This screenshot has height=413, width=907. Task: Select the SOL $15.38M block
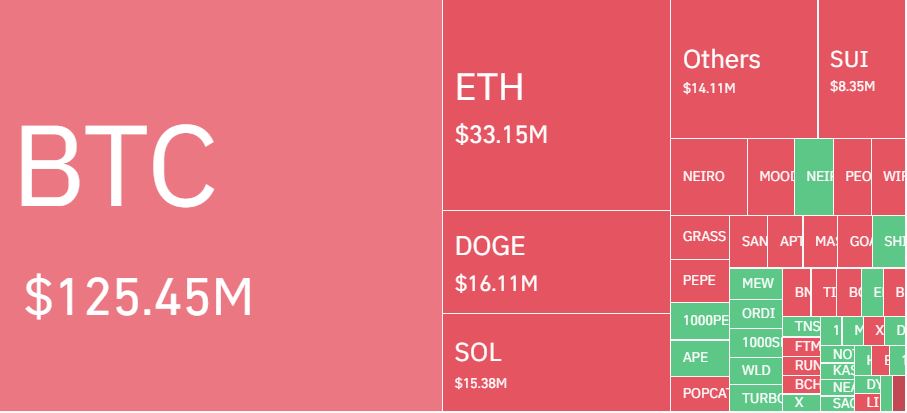coord(556,363)
